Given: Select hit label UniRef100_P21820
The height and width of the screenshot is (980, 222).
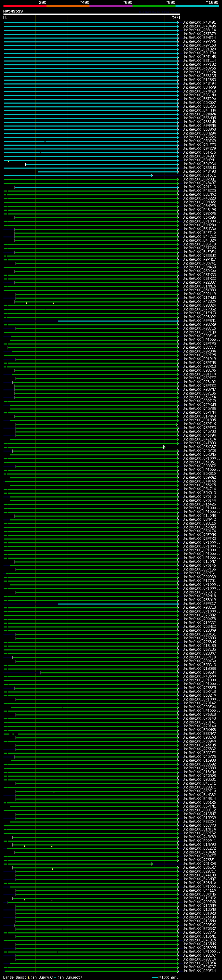Looking at the screenshot, I should coord(199,49).
